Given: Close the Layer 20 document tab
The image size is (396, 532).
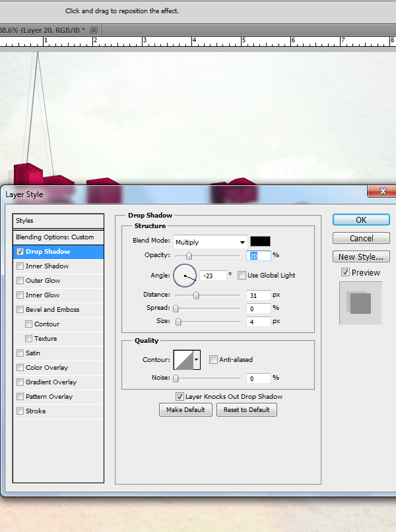Looking at the screenshot, I should point(94,30).
